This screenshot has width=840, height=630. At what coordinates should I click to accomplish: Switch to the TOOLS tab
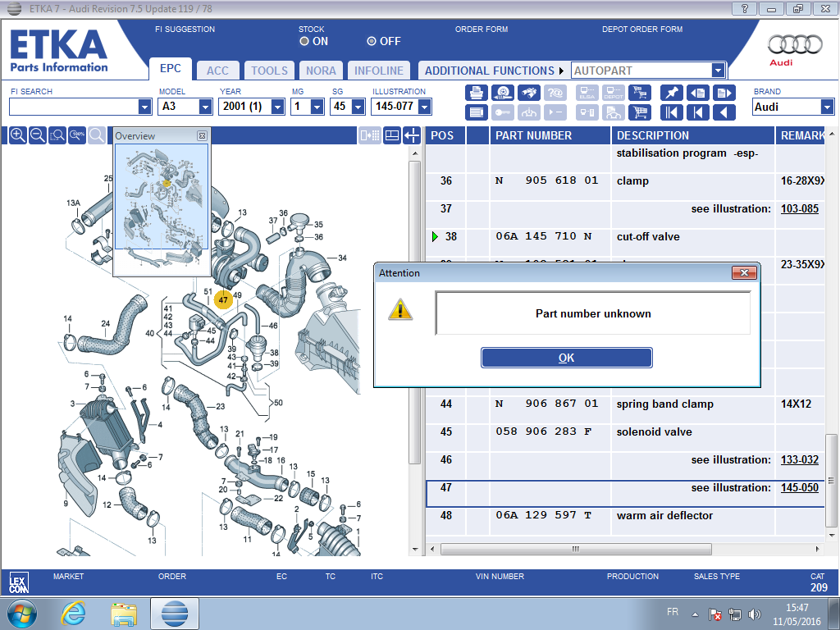click(x=269, y=71)
